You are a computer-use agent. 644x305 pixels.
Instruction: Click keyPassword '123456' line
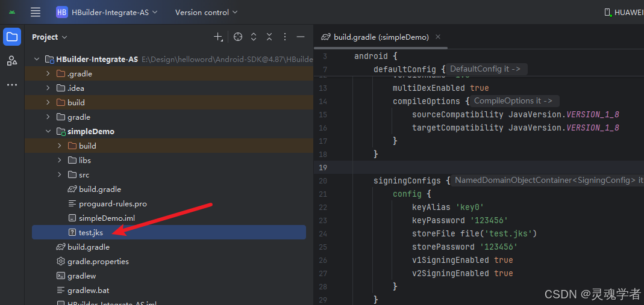tap(460, 220)
